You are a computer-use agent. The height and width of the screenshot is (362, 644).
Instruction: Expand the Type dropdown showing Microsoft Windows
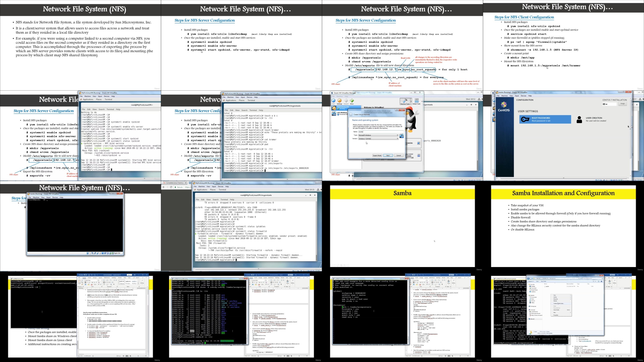(379, 135)
